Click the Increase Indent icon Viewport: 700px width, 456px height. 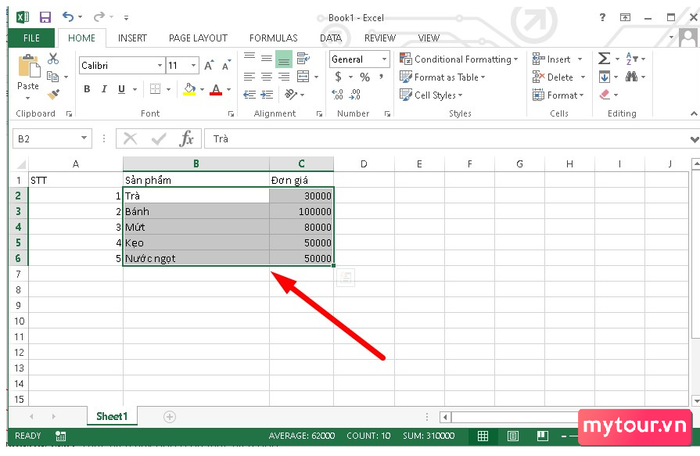[267, 95]
